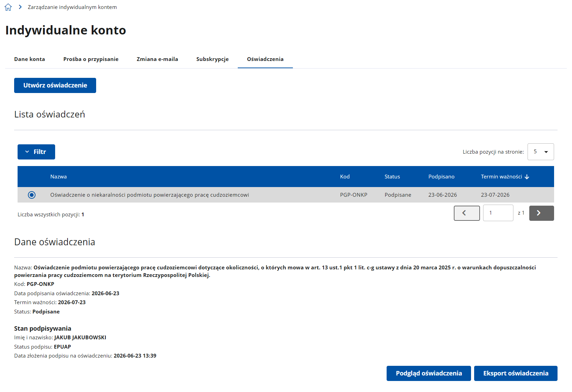Viewport: 572px width, 392px height.
Task: Click the 'Dane oświadczenia' heading
Action: [x=54, y=242]
